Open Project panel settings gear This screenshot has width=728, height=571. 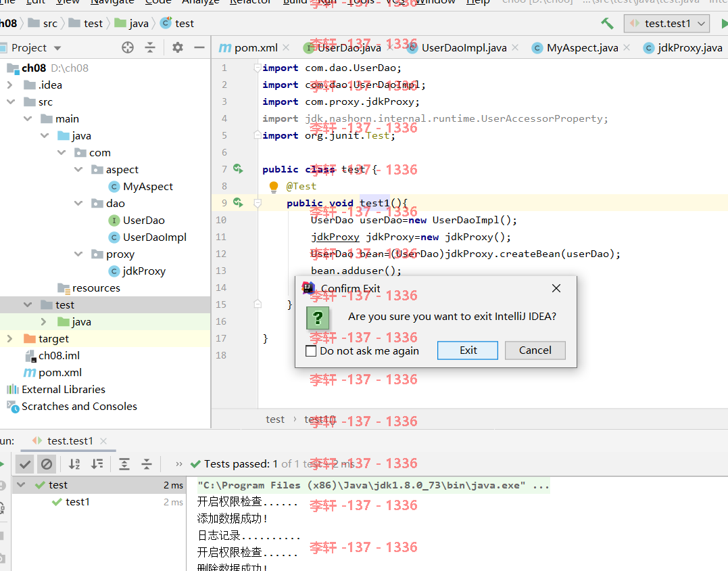pyautogui.click(x=177, y=47)
